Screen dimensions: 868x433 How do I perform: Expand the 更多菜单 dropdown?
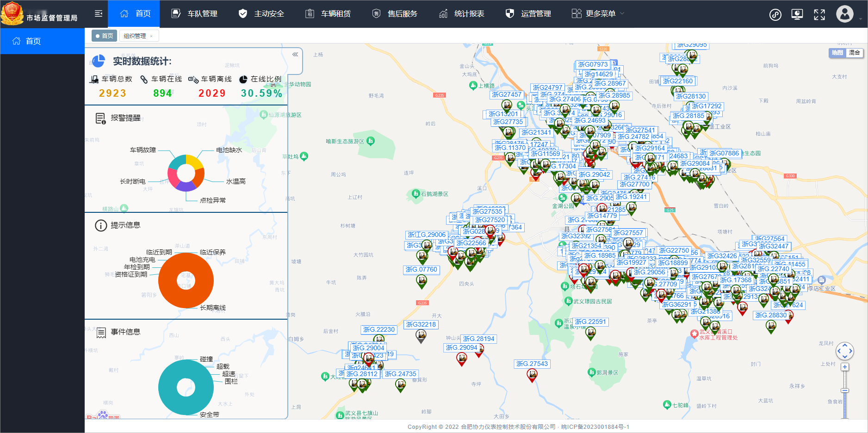[598, 14]
